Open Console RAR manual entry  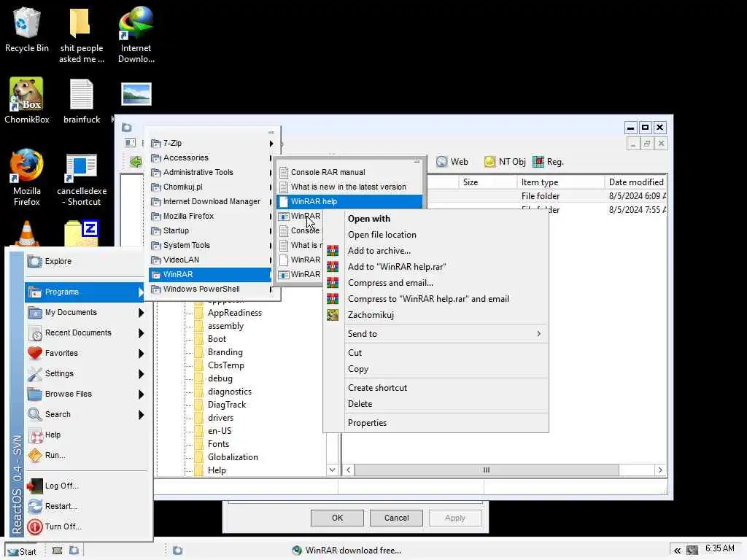349,172
